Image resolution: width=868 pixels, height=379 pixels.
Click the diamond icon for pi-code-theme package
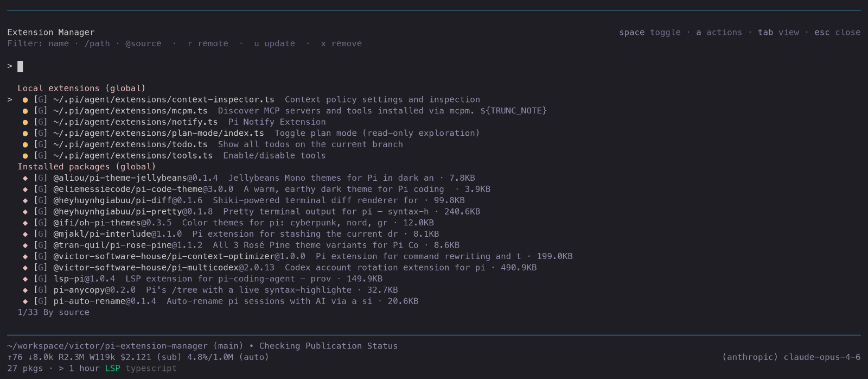click(25, 189)
